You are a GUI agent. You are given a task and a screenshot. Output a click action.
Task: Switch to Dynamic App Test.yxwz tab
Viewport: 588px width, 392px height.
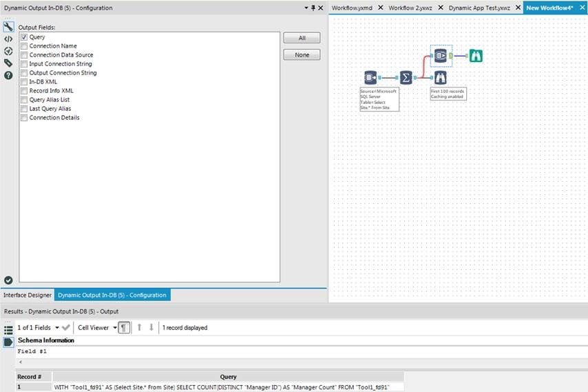point(479,8)
